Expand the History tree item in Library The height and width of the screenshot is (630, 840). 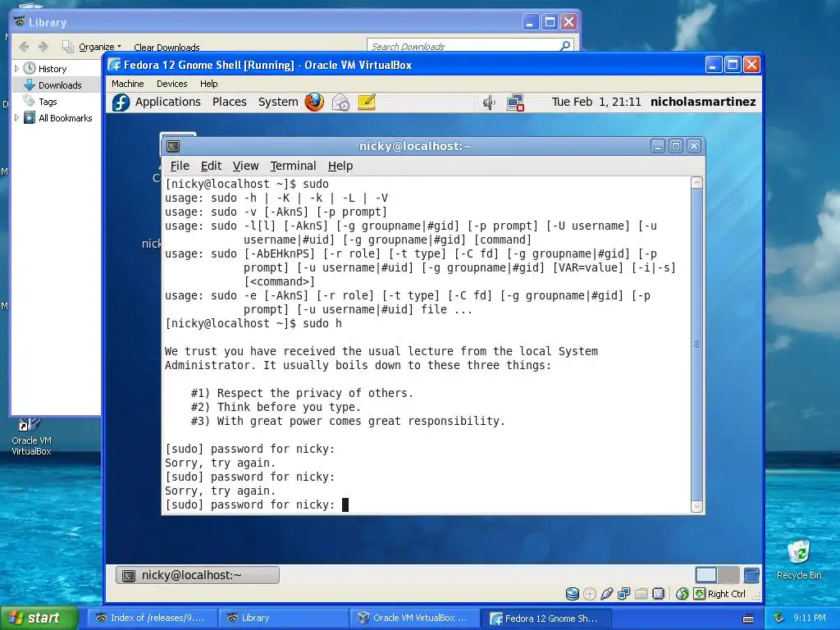coord(16,69)
